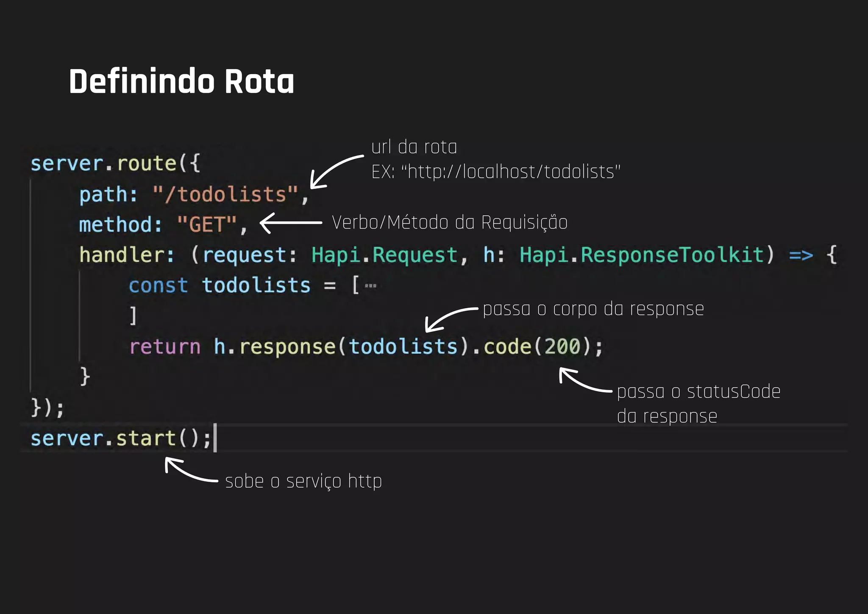Viewport: 868px width, 614px height.
Task: Click the 'path:' property key
Action: click(108, 195)
